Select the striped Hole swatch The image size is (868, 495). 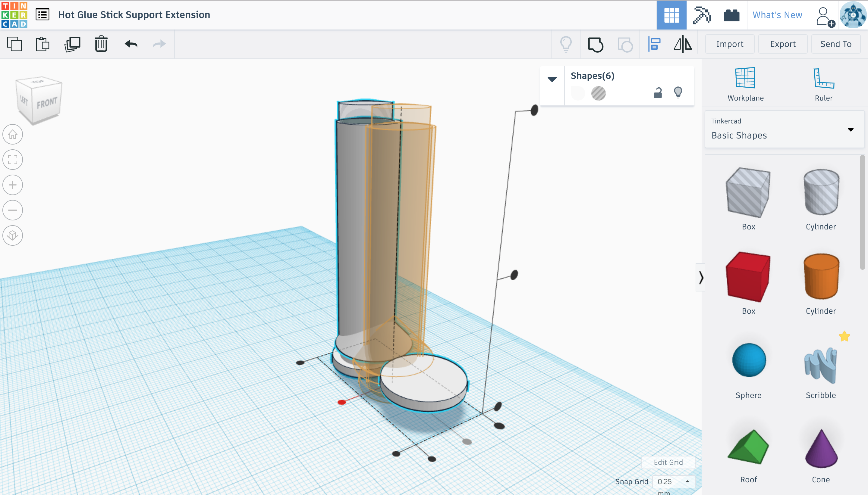click(598, 93)
